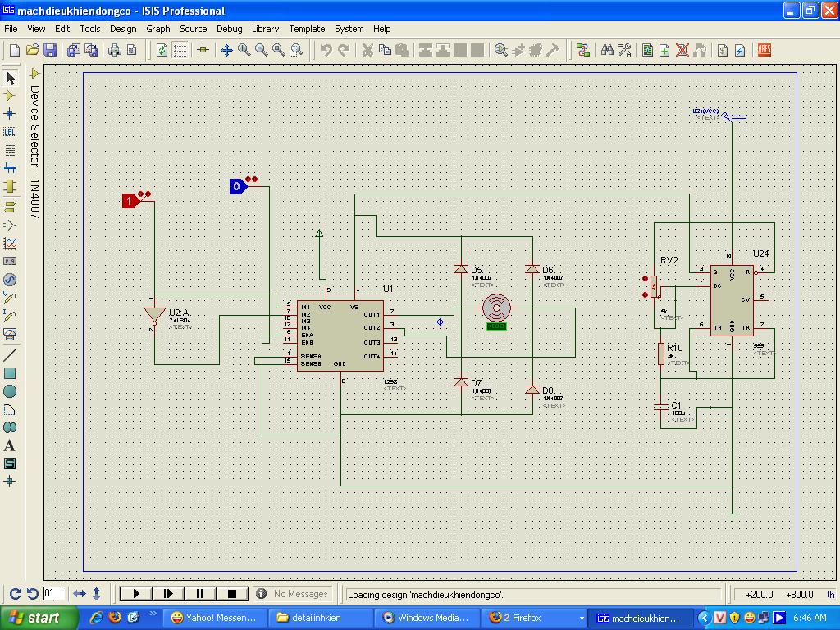This screenshot has height=630, width=840.
Task: Expand the Device Selector panel arrow
Action: click(x=34, y=74)
